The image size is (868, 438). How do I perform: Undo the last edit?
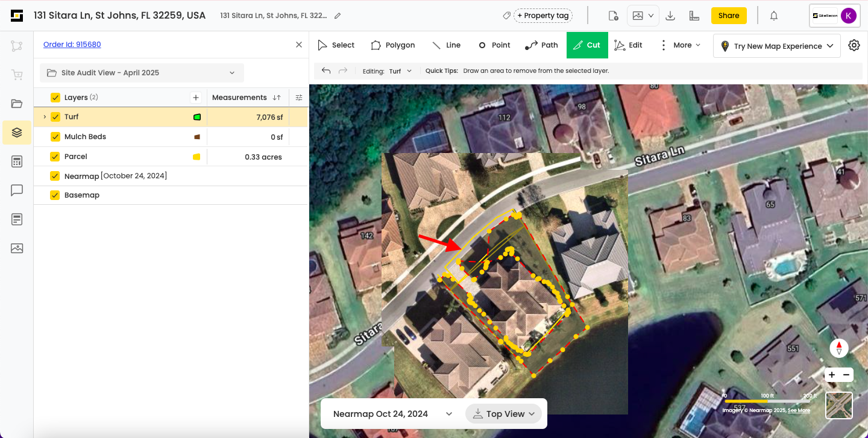coord(326,70)
